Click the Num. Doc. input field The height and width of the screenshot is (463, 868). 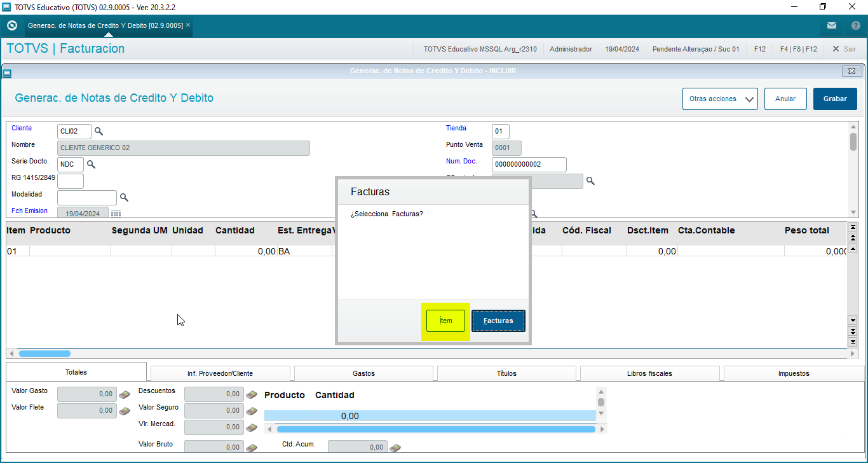coord(529,164)
